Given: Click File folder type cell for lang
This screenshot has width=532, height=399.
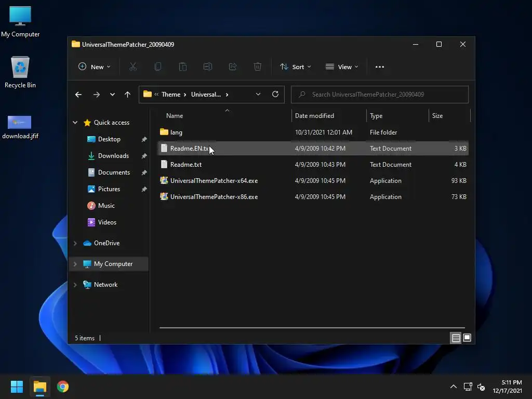Looking at the screenshot, I should click(383, 132).
